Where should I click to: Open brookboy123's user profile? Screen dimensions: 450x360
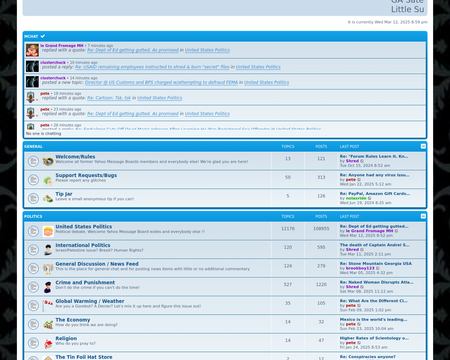[360, 268]
